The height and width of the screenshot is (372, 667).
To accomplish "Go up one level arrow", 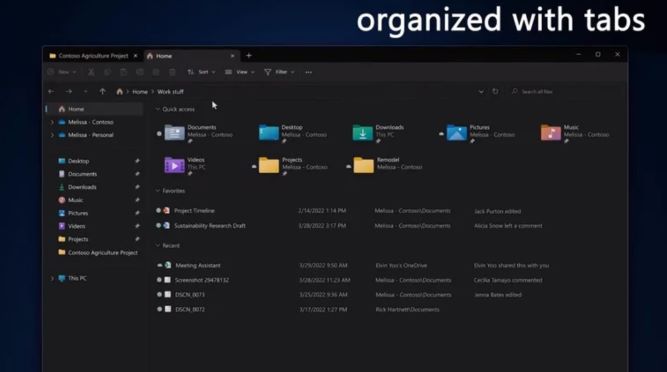I will [x=103, y=91].
